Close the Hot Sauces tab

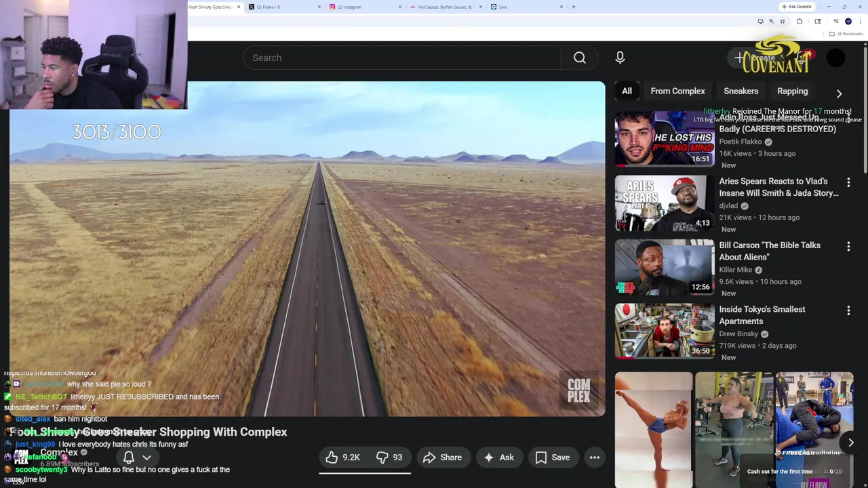tap(481, 7)
